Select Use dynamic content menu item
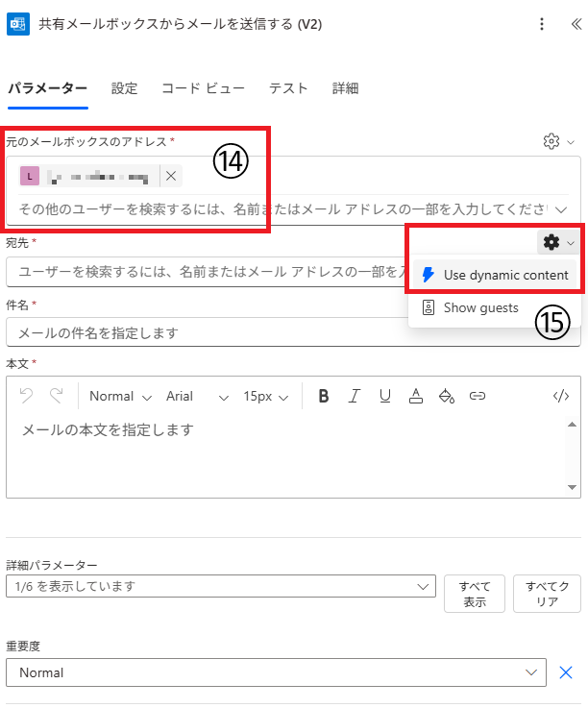This screenshot has width=588, height=708. [x=495, y=275]
